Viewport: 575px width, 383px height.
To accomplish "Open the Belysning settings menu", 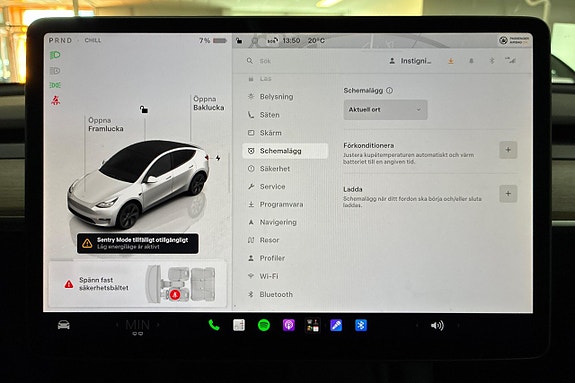I will tap(285, 96).
